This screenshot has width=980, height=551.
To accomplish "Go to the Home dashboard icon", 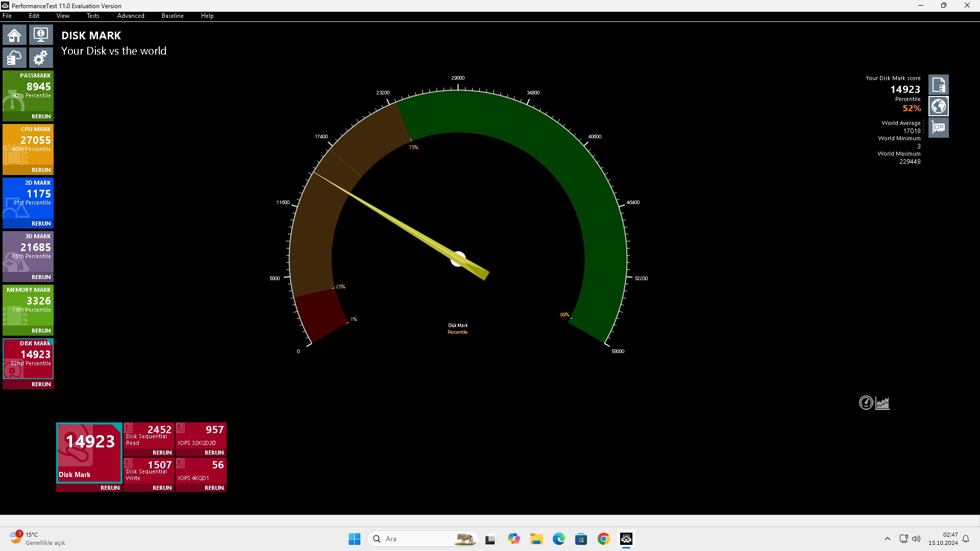I will click(14, 35).
